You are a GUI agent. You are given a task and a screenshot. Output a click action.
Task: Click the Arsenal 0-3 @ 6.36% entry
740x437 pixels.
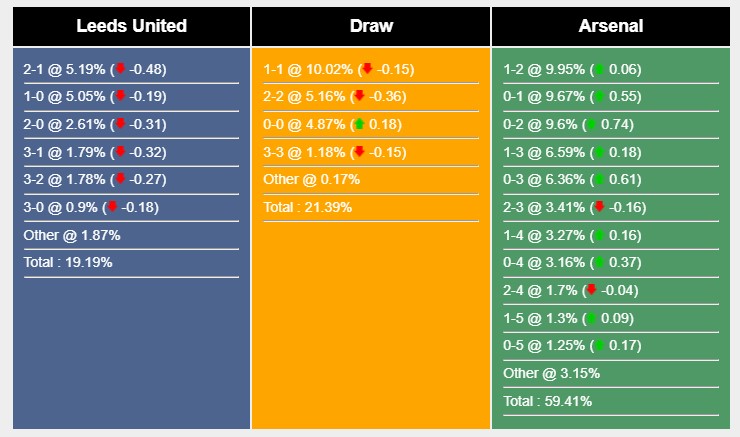click(546, 180)
